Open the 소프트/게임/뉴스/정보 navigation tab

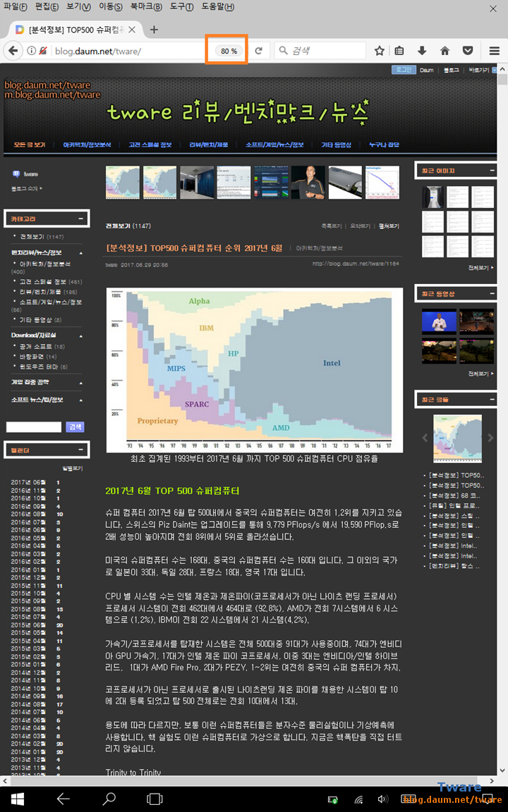(274, 145)
